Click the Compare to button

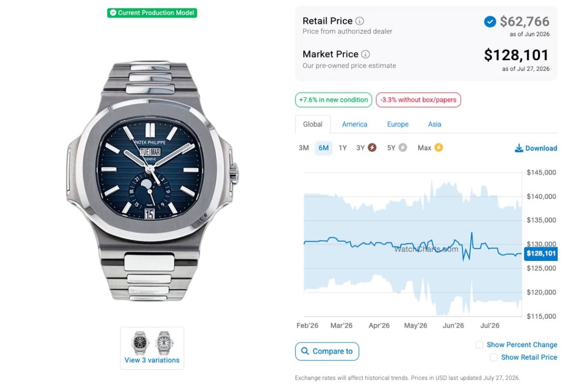pyautogui.click(x=327, y=351)
